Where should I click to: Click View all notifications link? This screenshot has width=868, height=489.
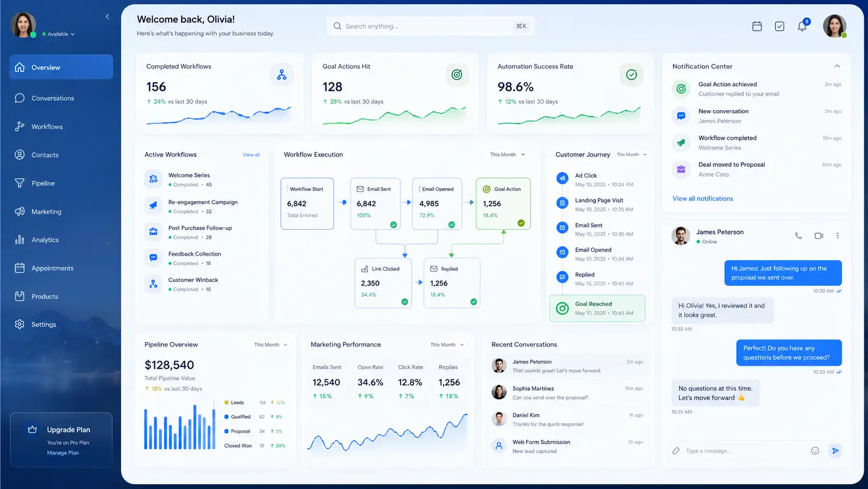[x=703, y=199]
